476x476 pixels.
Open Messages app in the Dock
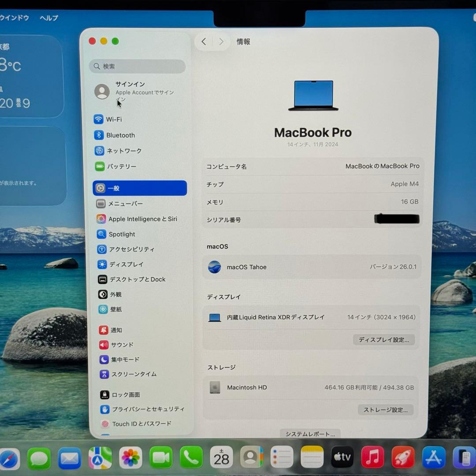(x=39, y=458)
